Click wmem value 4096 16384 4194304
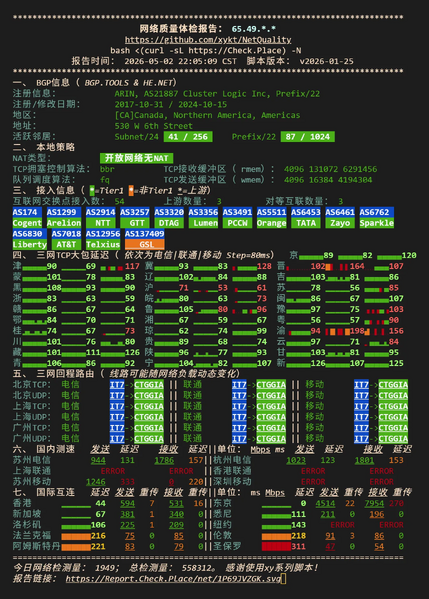Image resolution: width=429 pixels, height=599 pixels. tap(328, 180)
